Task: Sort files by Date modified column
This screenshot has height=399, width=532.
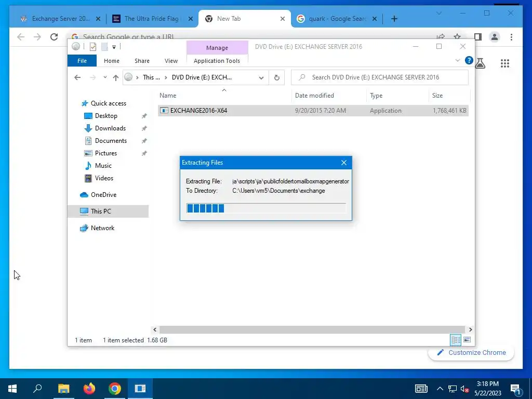Action: point(314,96)
